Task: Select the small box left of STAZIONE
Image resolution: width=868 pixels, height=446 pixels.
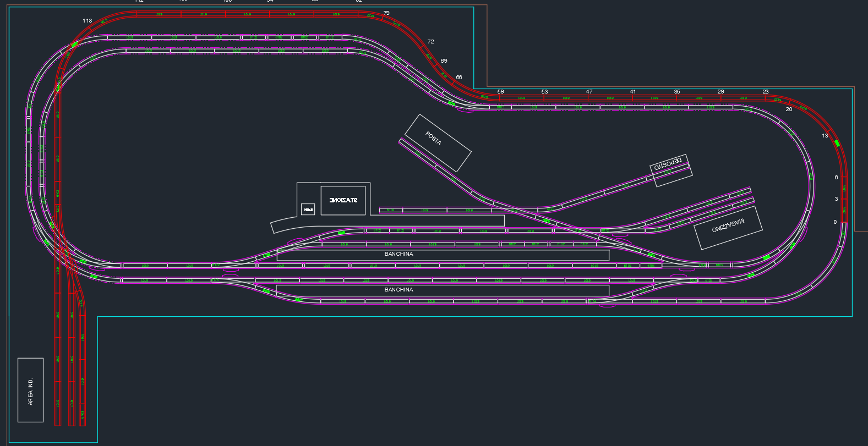Action: [x=308, y=210]
